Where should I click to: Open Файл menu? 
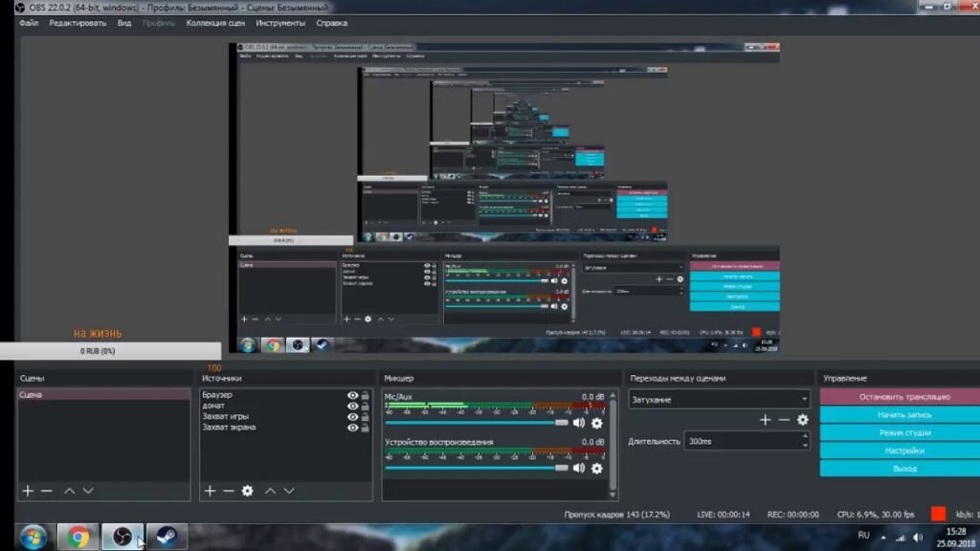(x=29, y=23)
